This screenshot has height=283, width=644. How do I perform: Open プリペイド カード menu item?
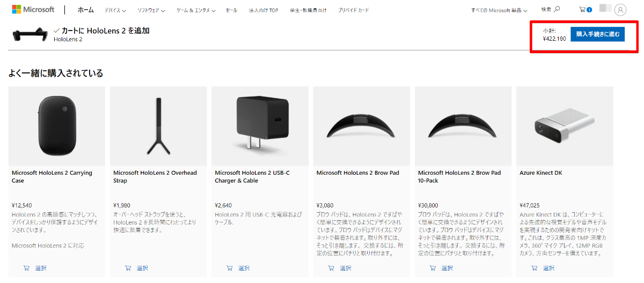coord(354,10)
